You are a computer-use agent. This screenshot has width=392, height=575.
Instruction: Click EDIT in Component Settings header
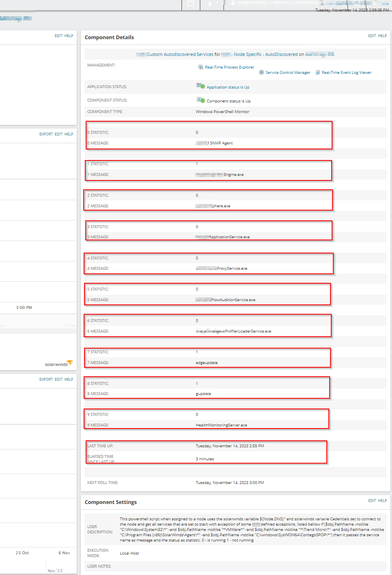(372, 501)
